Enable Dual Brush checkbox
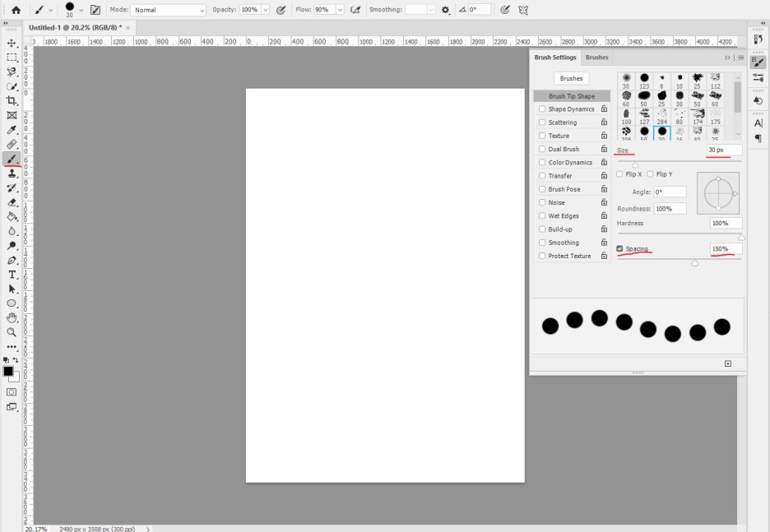Viewport: 770px width, 532px height. tap(542, 149)
